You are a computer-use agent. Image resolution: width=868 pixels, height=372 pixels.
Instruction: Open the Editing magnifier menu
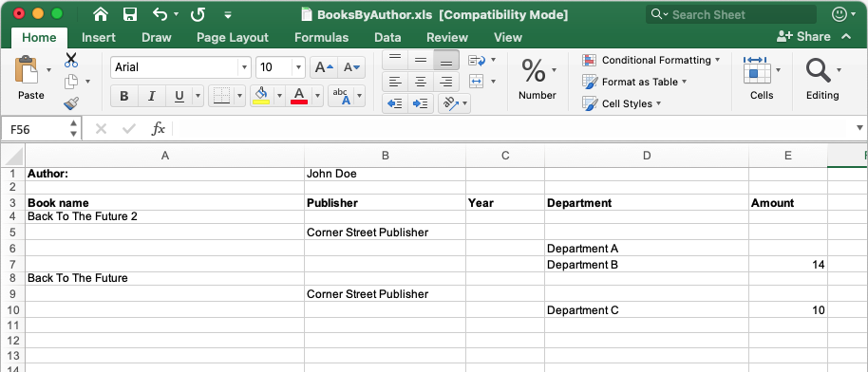[x=822, y=79]
